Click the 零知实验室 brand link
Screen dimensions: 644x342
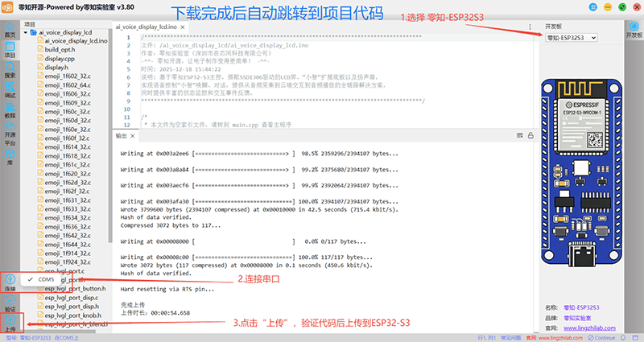[x=577, y=318]
